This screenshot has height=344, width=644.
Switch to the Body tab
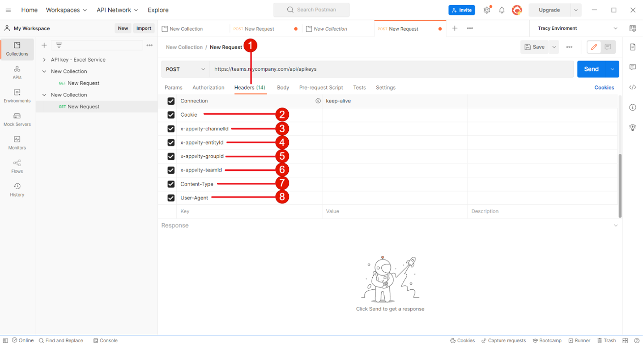pyautogui.click(x=283, y=88)
